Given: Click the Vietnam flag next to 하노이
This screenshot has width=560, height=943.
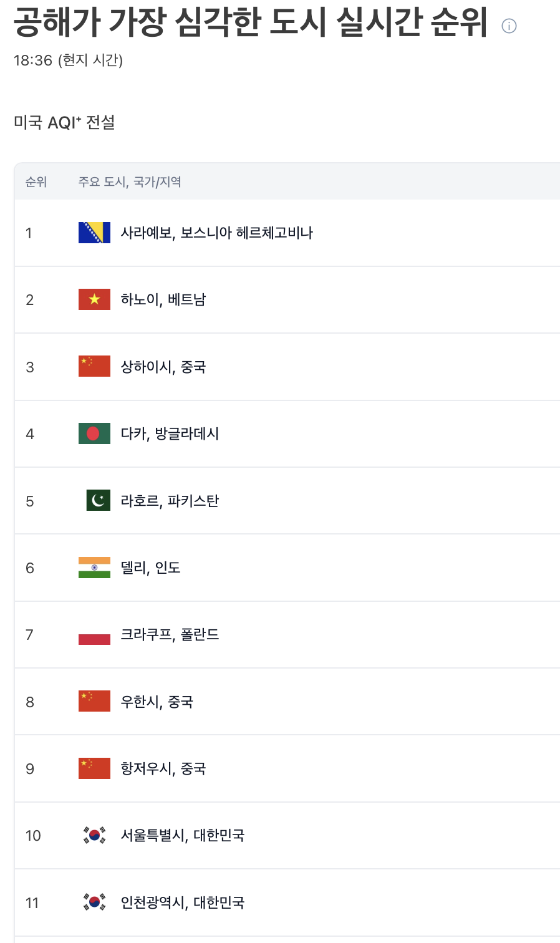Looking at the screenshot, I should (x=94, y=299).
